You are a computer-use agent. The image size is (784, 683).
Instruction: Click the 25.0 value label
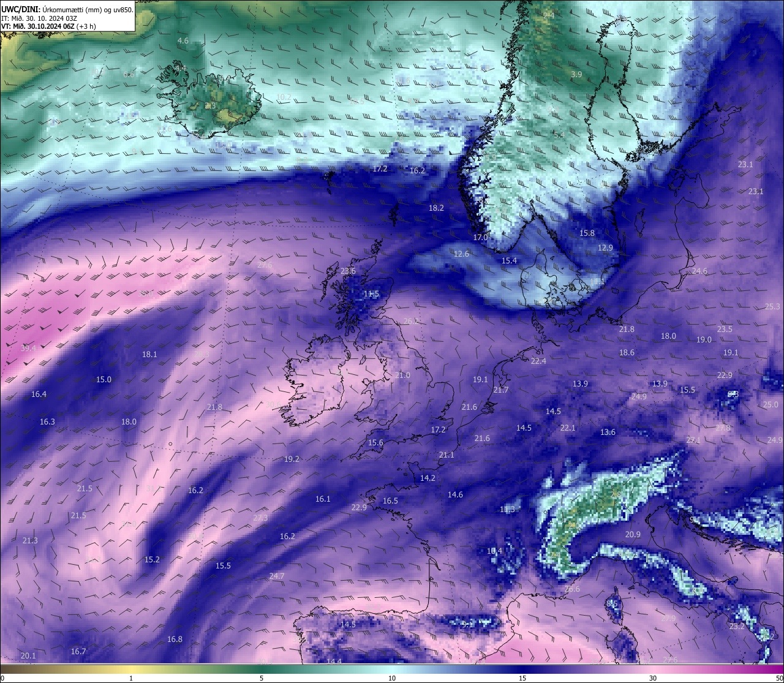tap(771, 404)
